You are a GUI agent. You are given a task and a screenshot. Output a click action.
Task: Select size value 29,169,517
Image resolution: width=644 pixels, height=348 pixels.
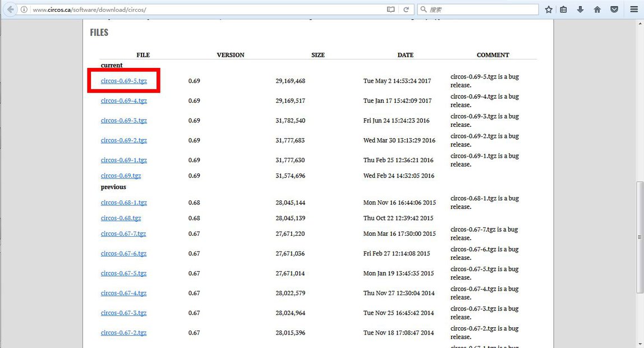[291, 100]
